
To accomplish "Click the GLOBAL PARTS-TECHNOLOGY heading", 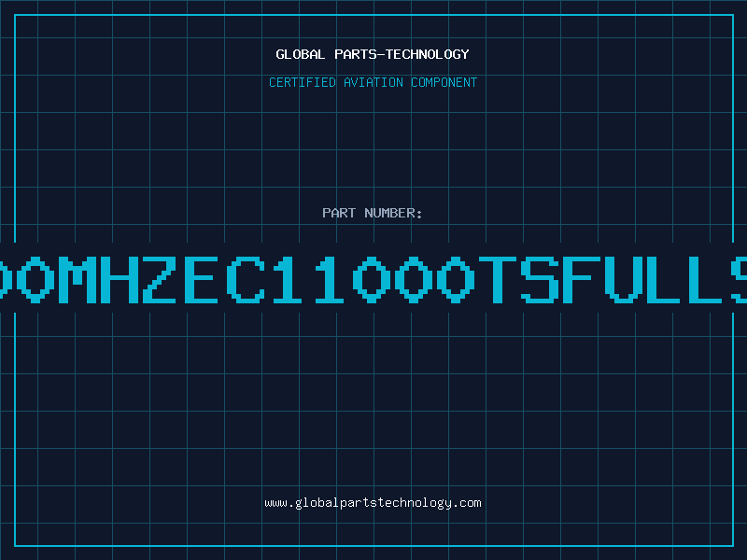I will 373,54.
